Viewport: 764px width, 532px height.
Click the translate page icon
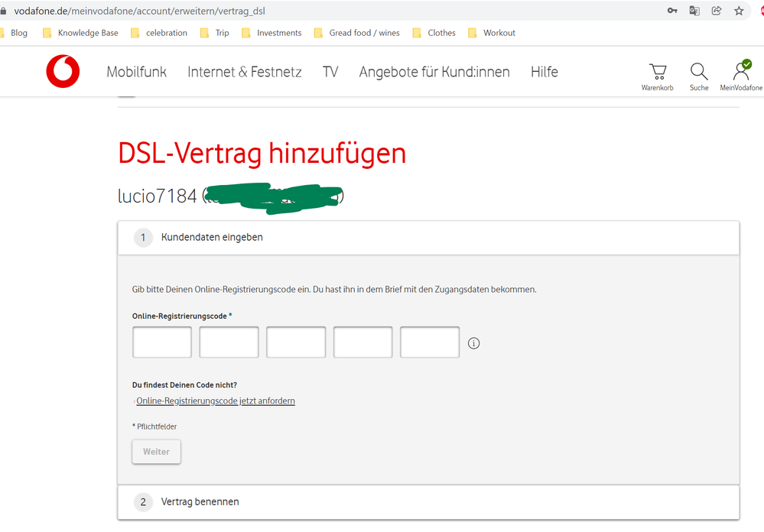694,11
